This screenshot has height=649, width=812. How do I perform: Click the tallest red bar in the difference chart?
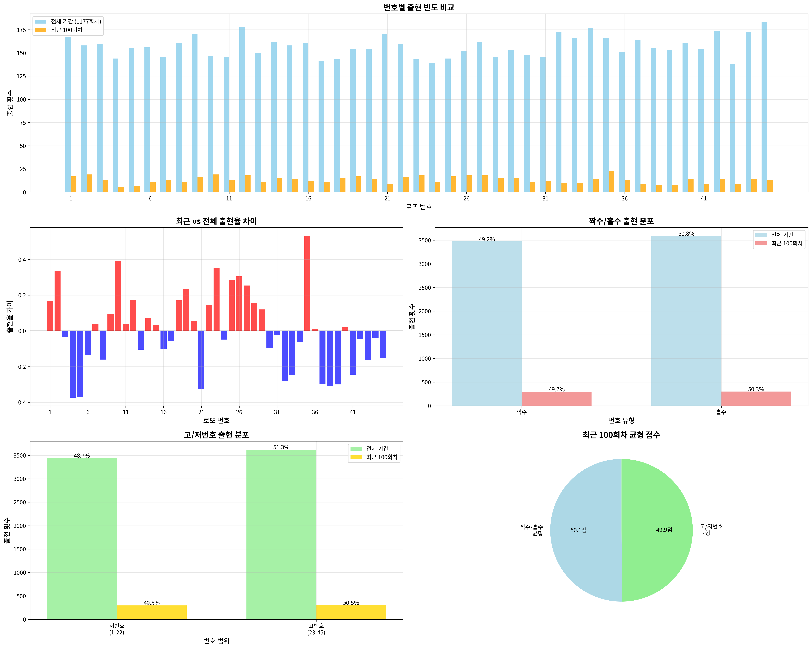coord(307,283)
